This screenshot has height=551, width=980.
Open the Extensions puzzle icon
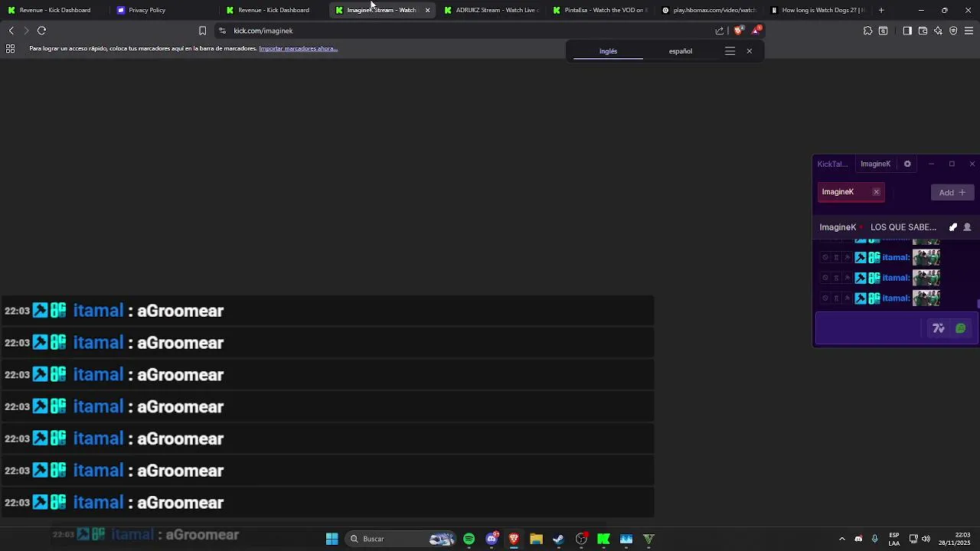tap(867, 31)
